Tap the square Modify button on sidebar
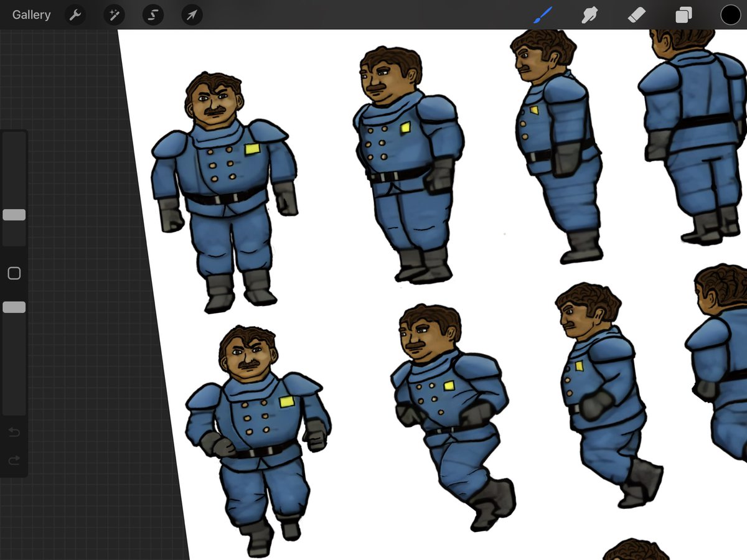 pyautogui.click(x=14, y=273)
